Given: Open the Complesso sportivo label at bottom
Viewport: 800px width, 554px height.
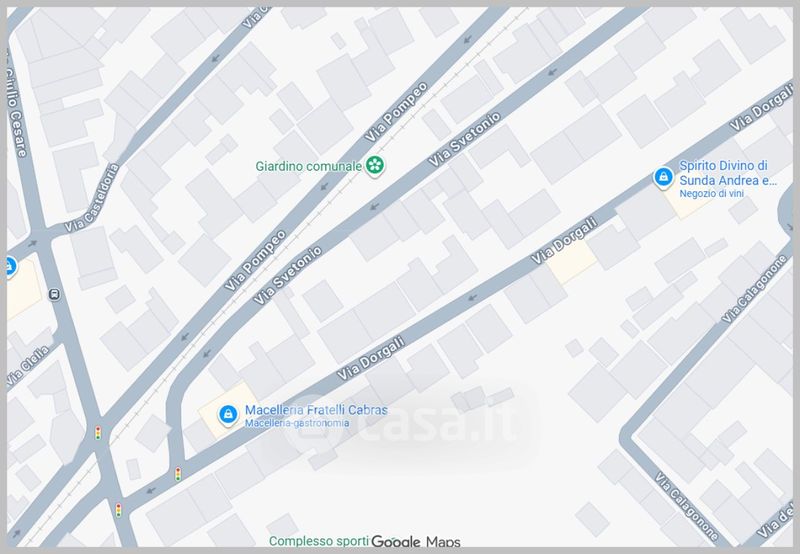Looking at the screenshot, I should click(319, 541).
